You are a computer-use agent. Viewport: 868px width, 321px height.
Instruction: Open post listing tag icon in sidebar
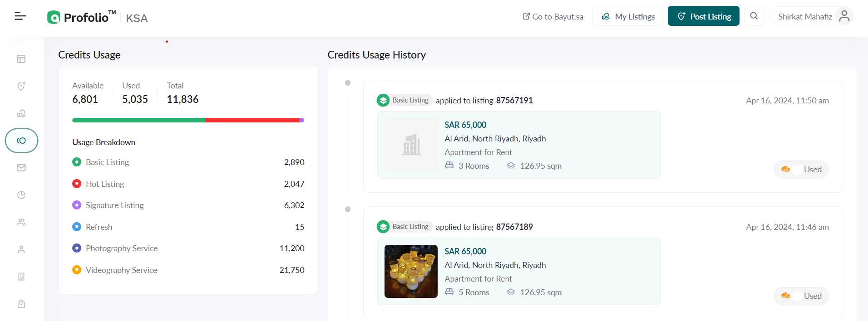[21, 86]
